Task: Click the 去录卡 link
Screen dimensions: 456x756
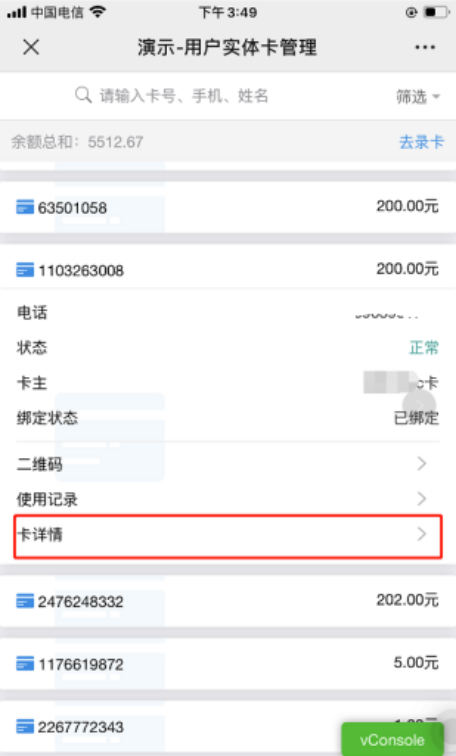Action: point(421,142)
